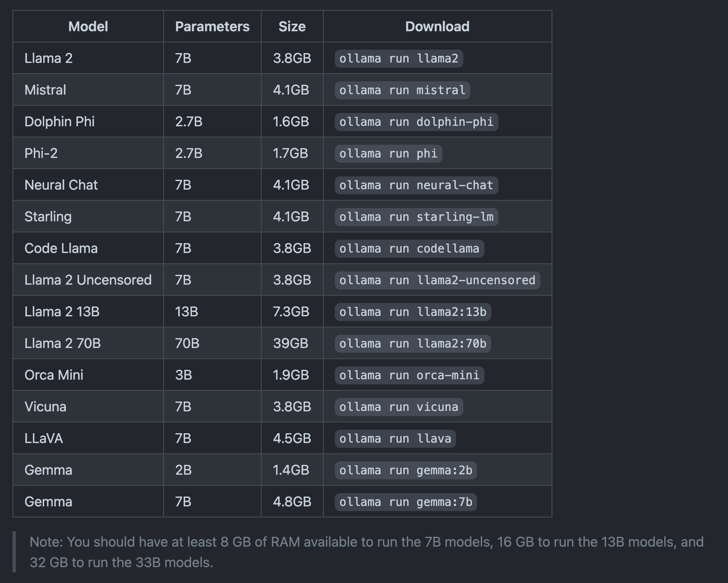Select the 'ollama run neural-chat' command

pos(416,185)
